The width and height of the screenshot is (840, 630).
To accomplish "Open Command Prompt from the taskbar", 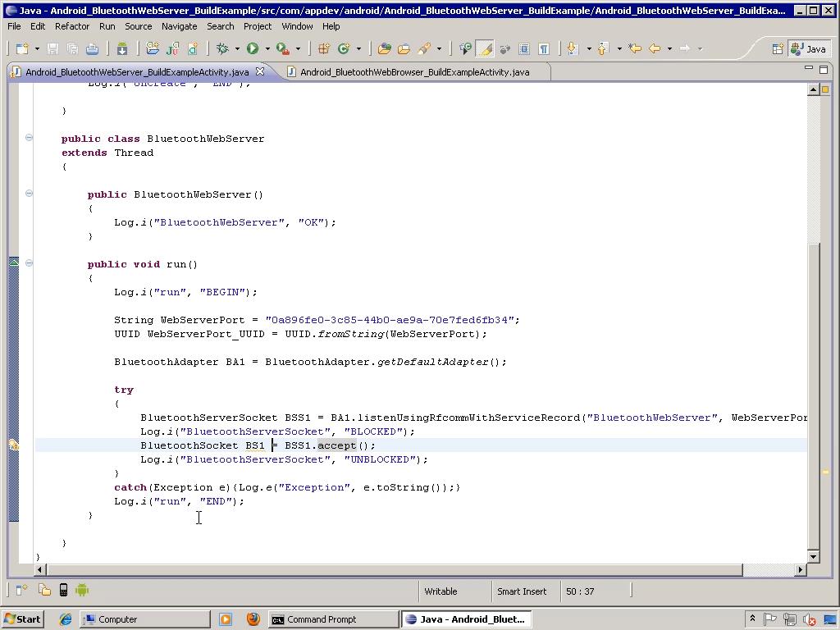I will (333, 619).
